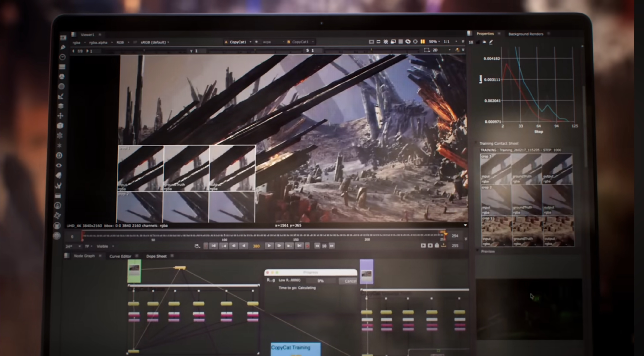Click the Draw (RotoPaint) toolbar icon
This screenshot has height=356, width=644.
coord(63,48)
